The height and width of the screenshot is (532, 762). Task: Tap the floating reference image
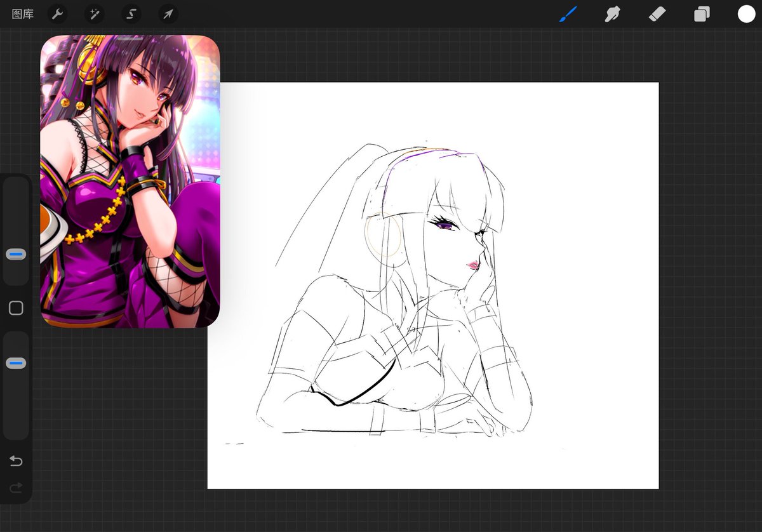130,182
